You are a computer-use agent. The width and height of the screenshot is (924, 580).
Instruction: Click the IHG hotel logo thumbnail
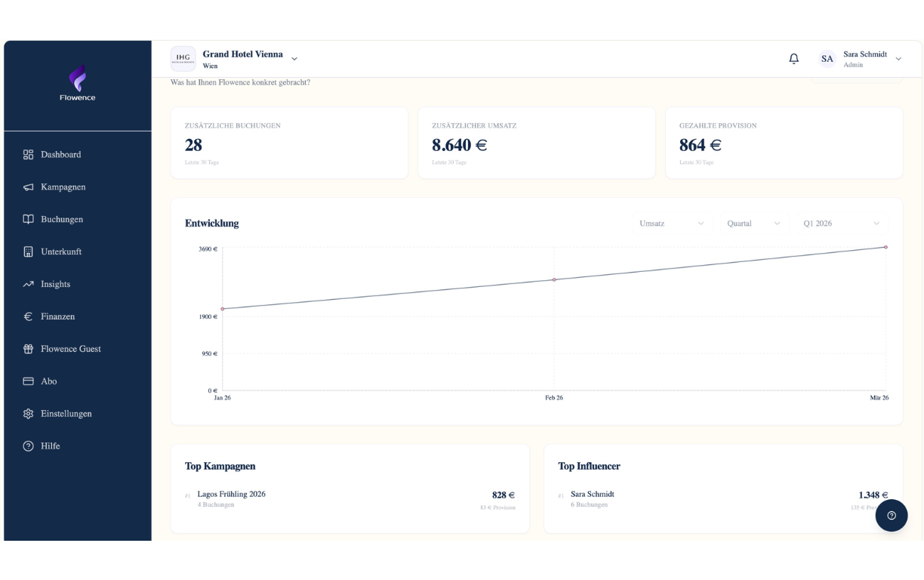[x=183, y=59]
